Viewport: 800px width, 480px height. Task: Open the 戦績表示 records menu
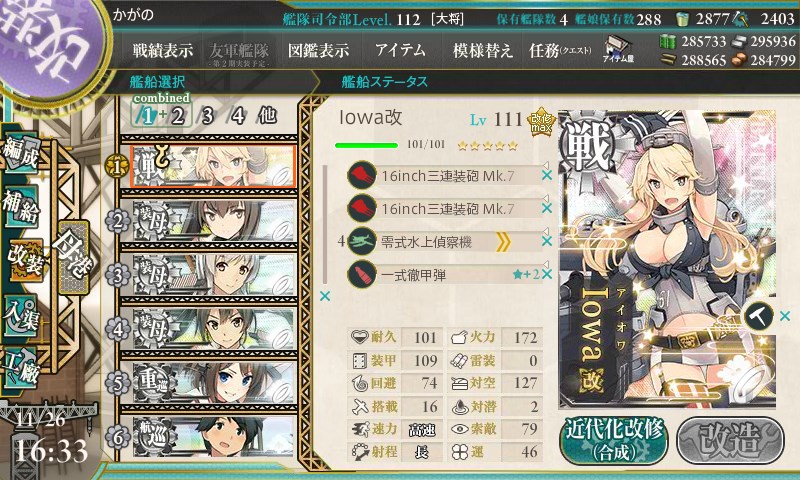click(x=163, y=50)
